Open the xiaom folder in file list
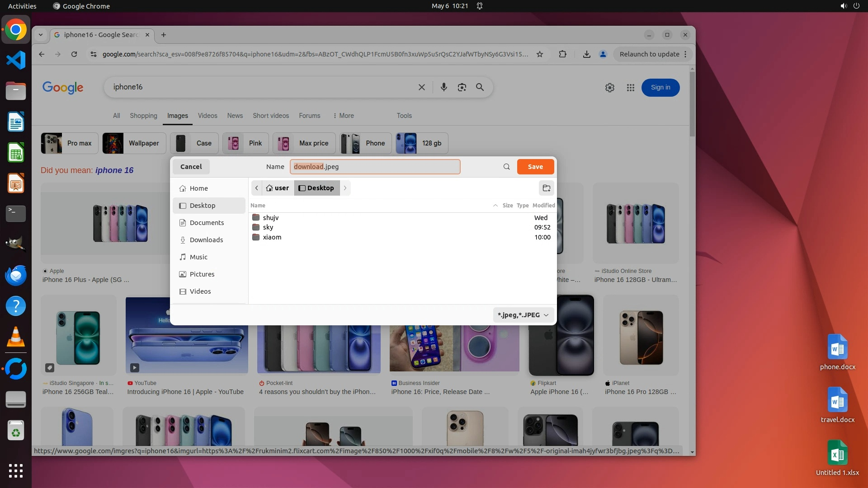Image resolution: width=868 pixels, height=488 pixels. point(272,237)
